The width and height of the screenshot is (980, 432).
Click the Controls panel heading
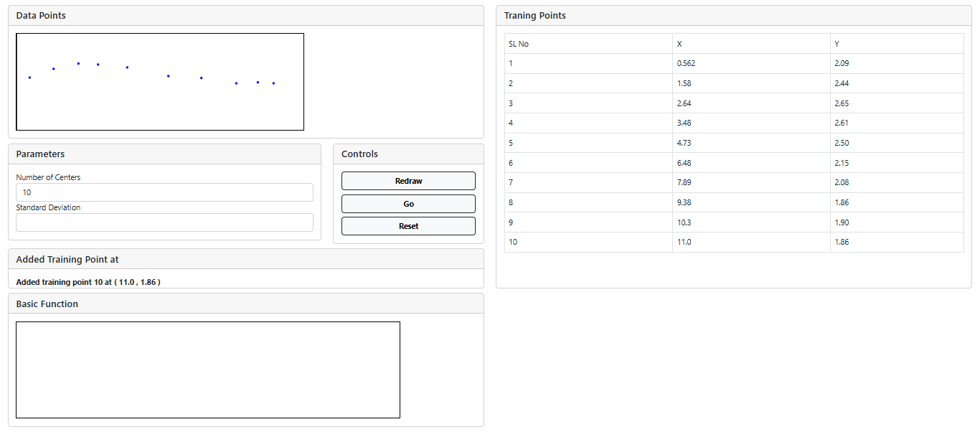click(359, 154)
